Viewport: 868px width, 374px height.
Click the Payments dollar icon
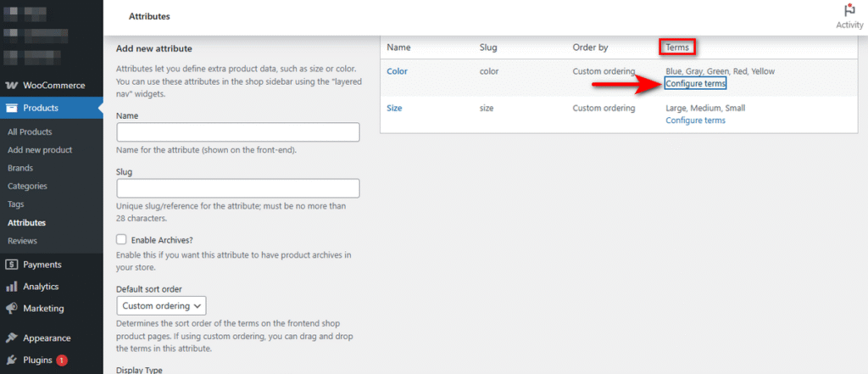point(12,265)
